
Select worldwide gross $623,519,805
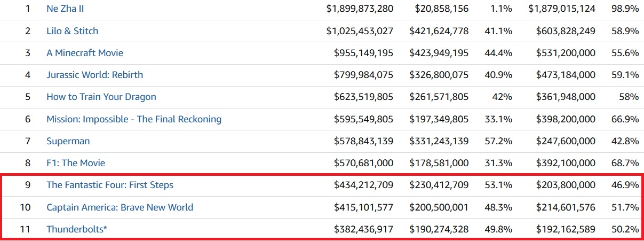[363, 97]
